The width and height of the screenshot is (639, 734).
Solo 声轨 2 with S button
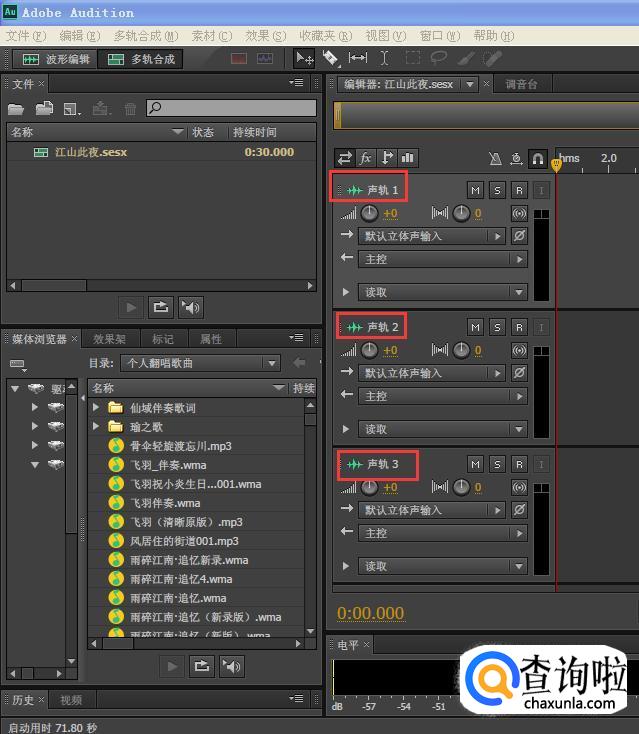[x=497, y=327]
